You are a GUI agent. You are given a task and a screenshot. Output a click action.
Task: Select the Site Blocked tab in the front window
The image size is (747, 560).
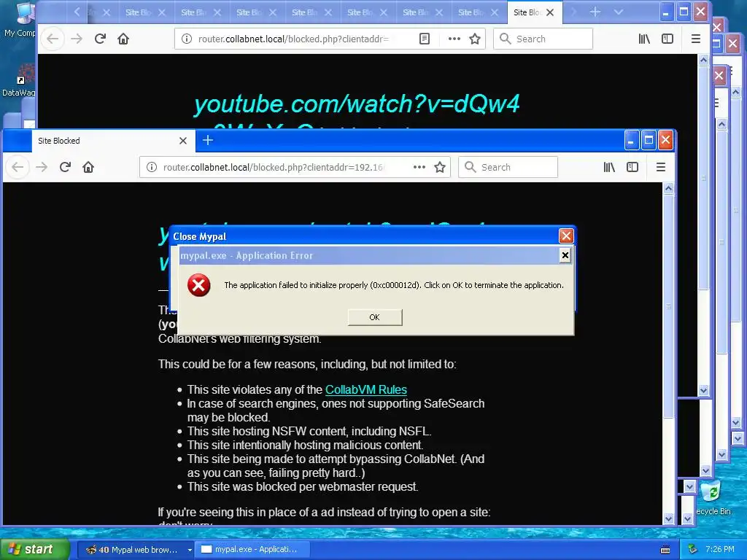(113, 141)
